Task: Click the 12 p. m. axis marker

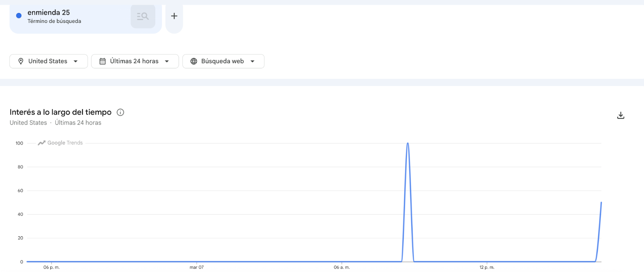Action: coord(487,267)
